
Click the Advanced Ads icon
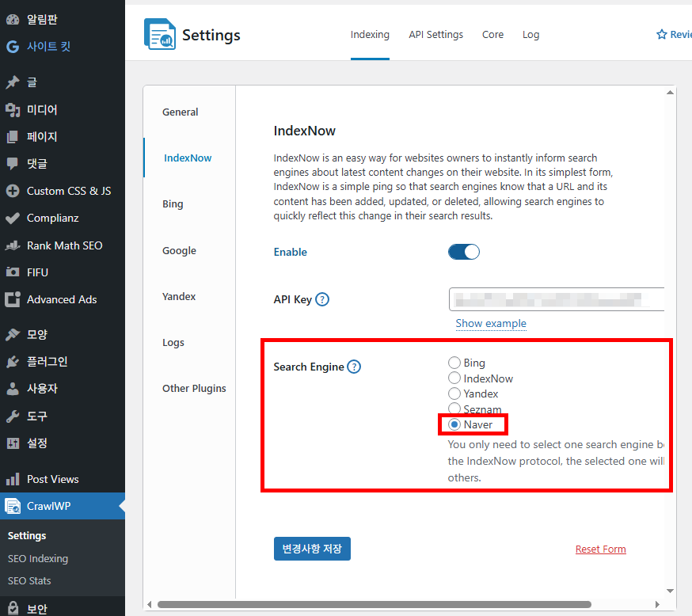pyautogui.click(x=13, y=299)
